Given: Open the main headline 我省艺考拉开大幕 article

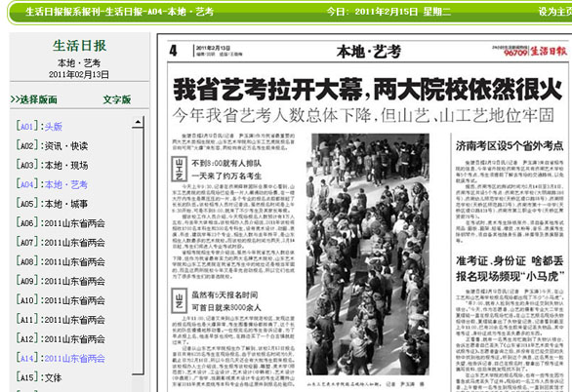Looking at the screenshot, I should pos(367,90).
